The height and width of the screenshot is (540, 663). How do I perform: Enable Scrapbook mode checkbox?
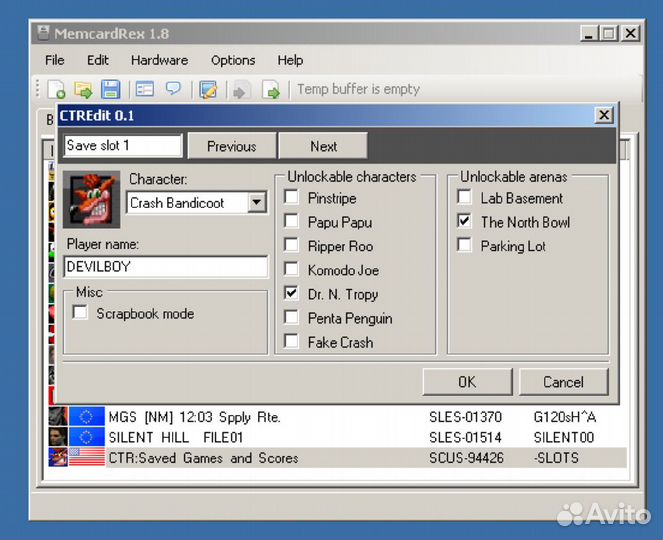80,313
